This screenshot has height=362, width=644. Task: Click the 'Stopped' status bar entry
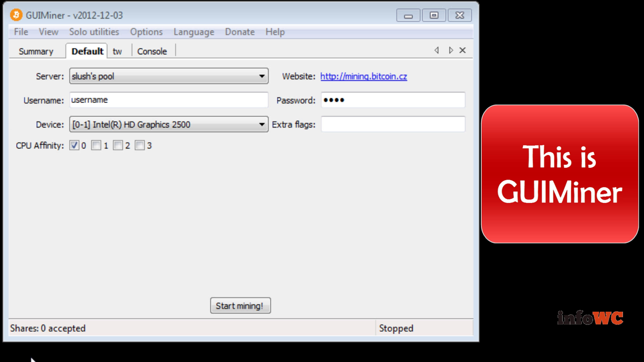pyautogui.click(x=396, y=328)
